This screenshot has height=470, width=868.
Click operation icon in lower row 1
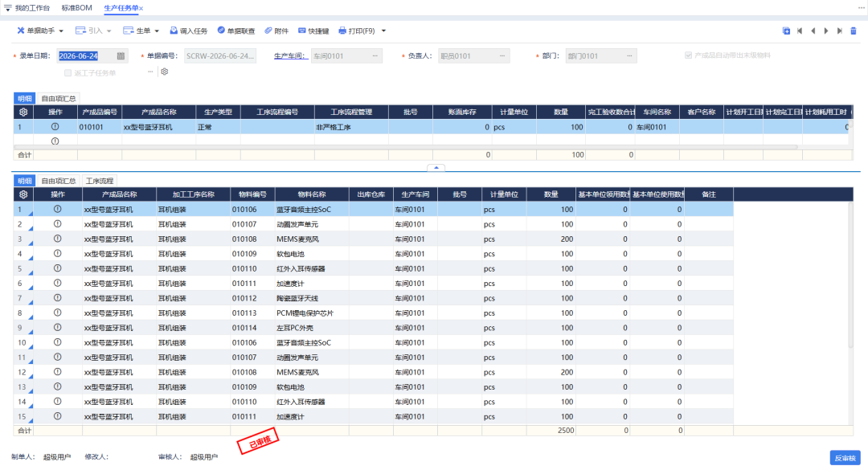[57, 209]
